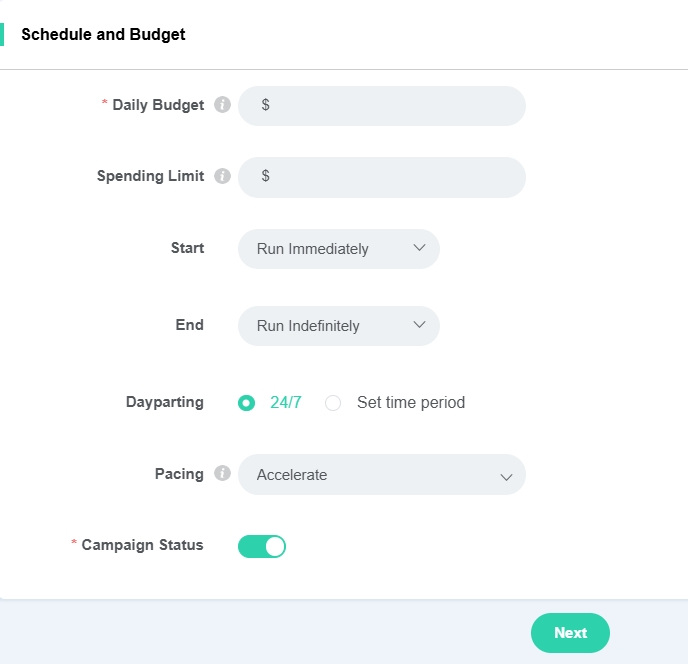Click the chevron arrow on Run Indefinitely
This screenshot has height=664, width=688.
419,325
